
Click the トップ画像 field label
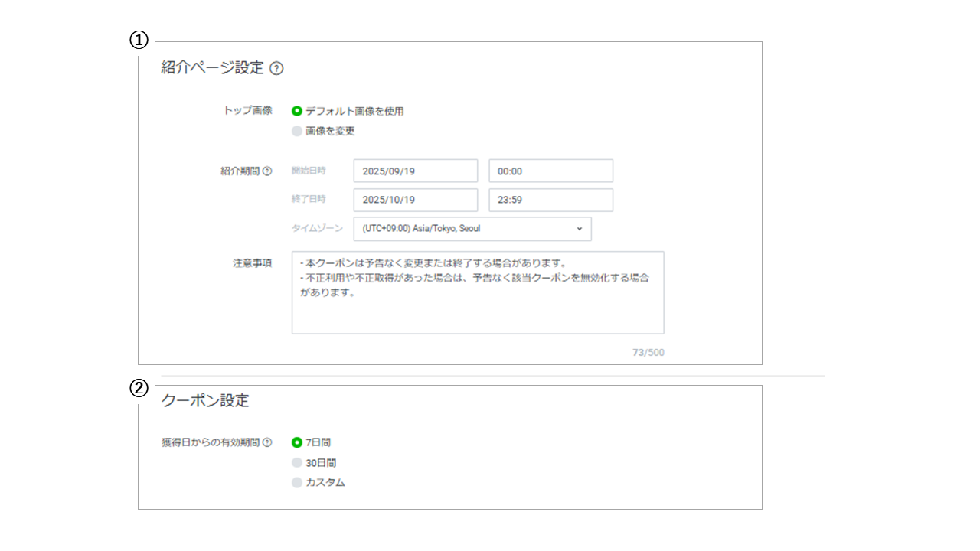pyautogui.click(x=247, y=110)
